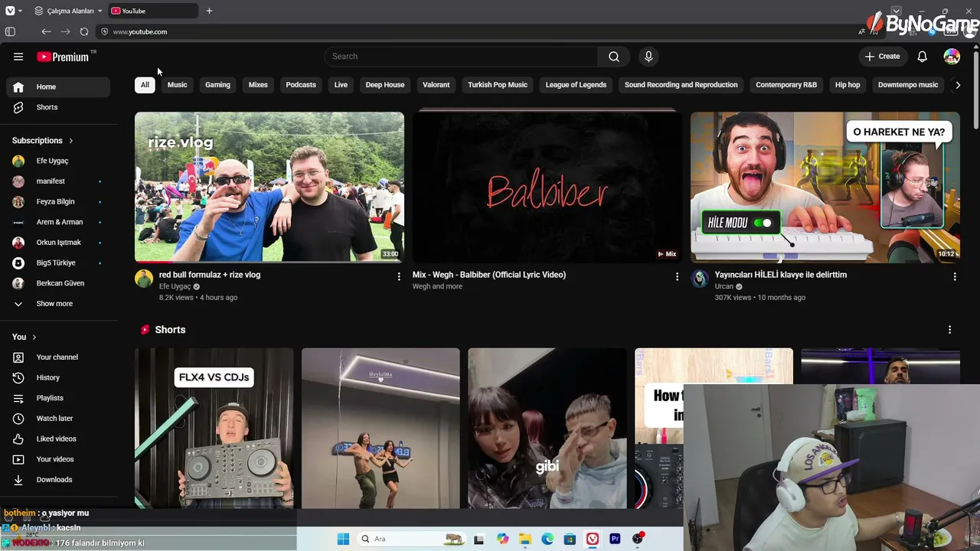Image resolution: width=980 pixels, height=551 pixels.
Task: Play the Balbiber mix thumbnail
Action: [547, 187]
